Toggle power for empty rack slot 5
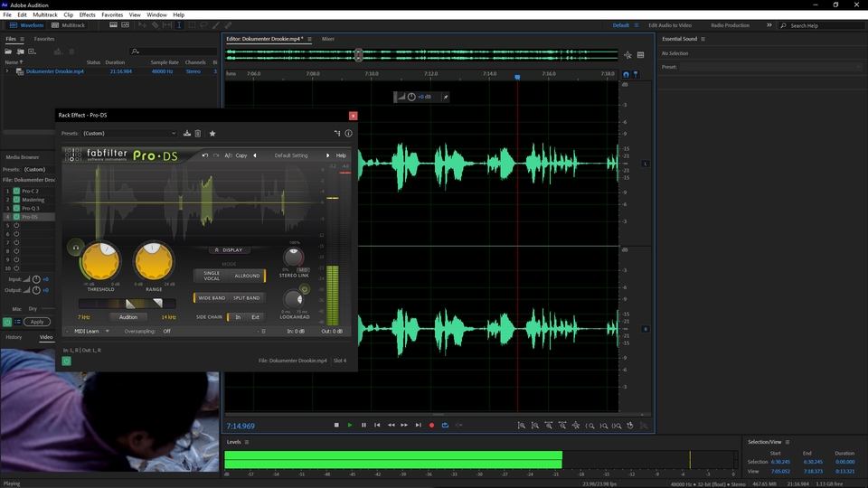 [16, 225]
